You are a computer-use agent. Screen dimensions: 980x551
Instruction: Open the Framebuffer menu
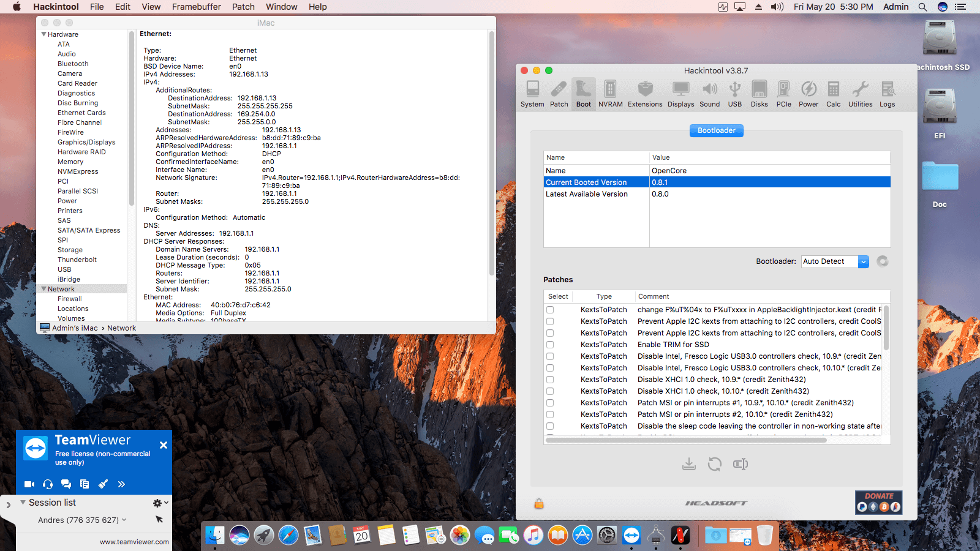point(196,7)
